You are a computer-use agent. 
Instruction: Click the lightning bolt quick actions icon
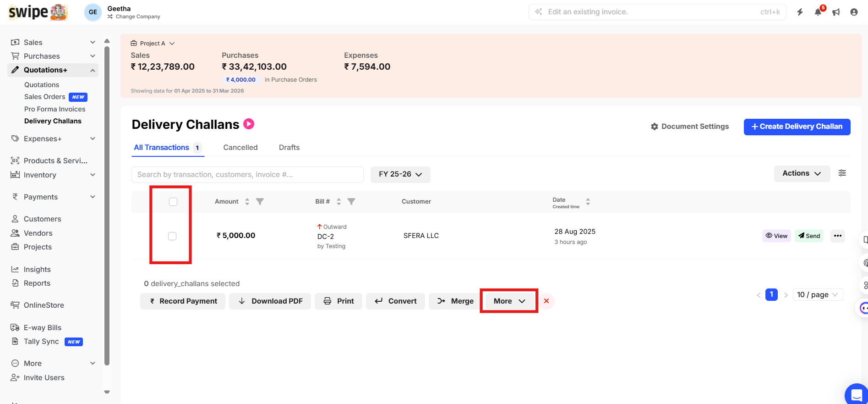[x=800, y=12]
